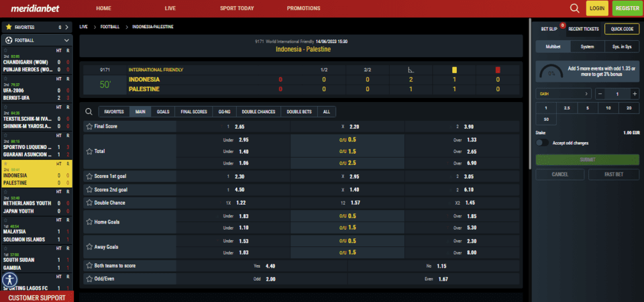The width and height of the screenshot is (644, 302).
Task: Favorite the Malaysia match star
Action: (x=6, y=220)
